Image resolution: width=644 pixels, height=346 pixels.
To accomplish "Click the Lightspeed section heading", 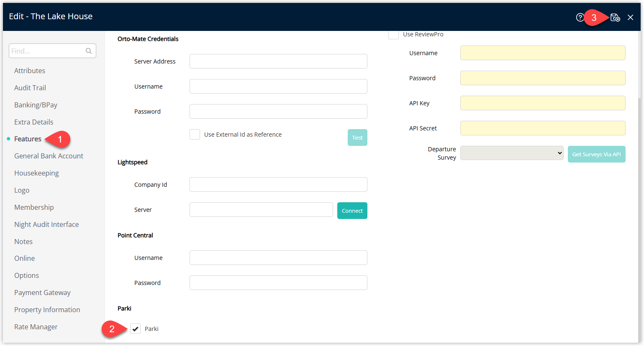I will 132,162.
